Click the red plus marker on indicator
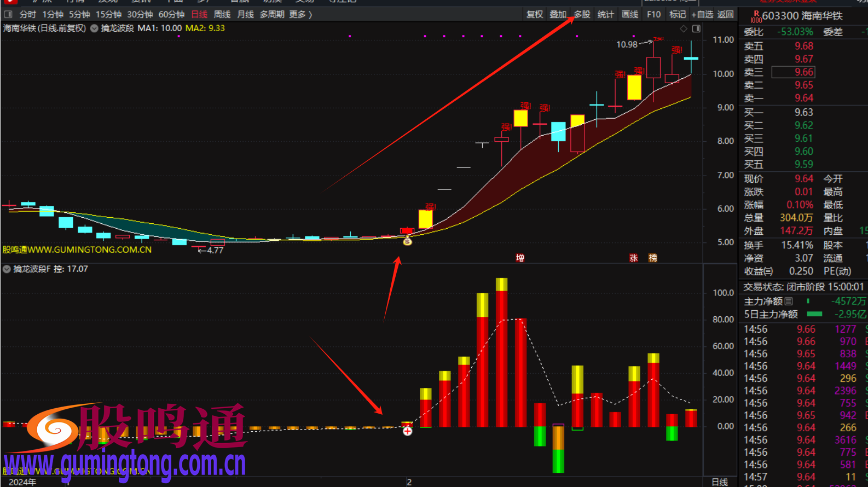Screen dimensions: 868x487 point(407,431)
